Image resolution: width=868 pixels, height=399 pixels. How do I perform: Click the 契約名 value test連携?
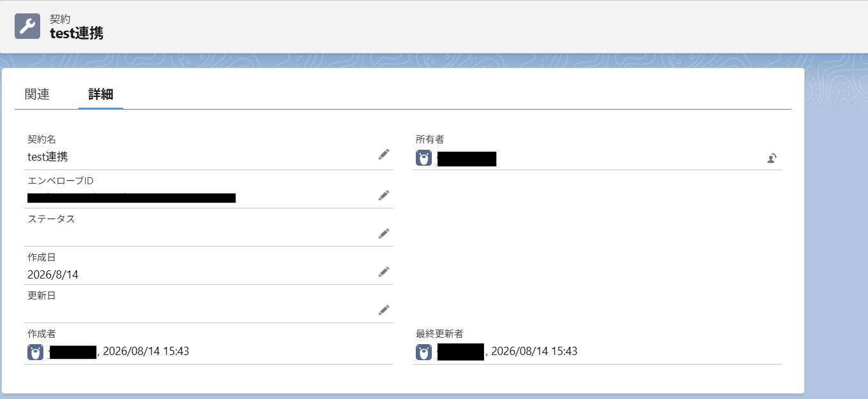click(x=48, y=157)
